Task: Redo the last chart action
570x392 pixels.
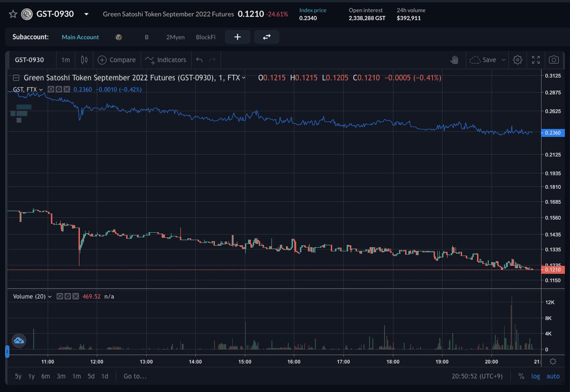Action: click(213, 60)
